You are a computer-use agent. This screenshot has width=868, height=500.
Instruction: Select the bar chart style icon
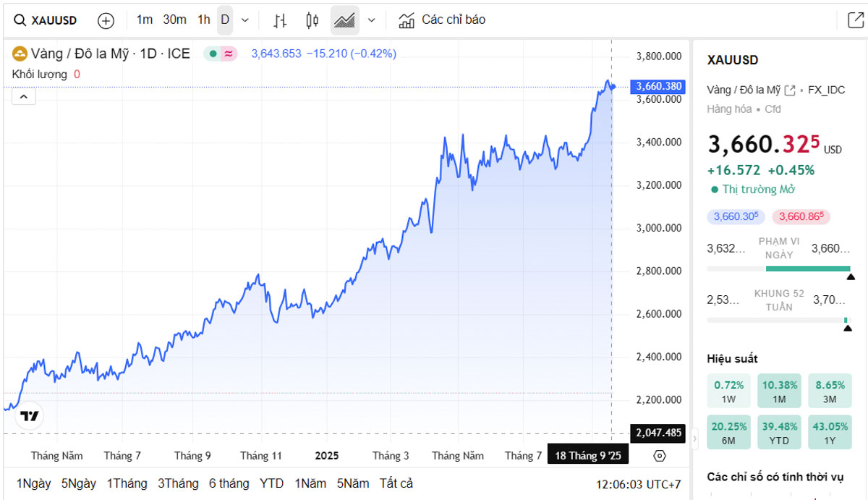coord(280,20)
